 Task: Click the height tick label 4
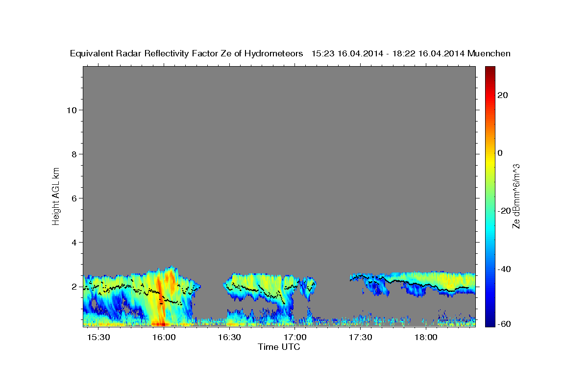point(74,242)
